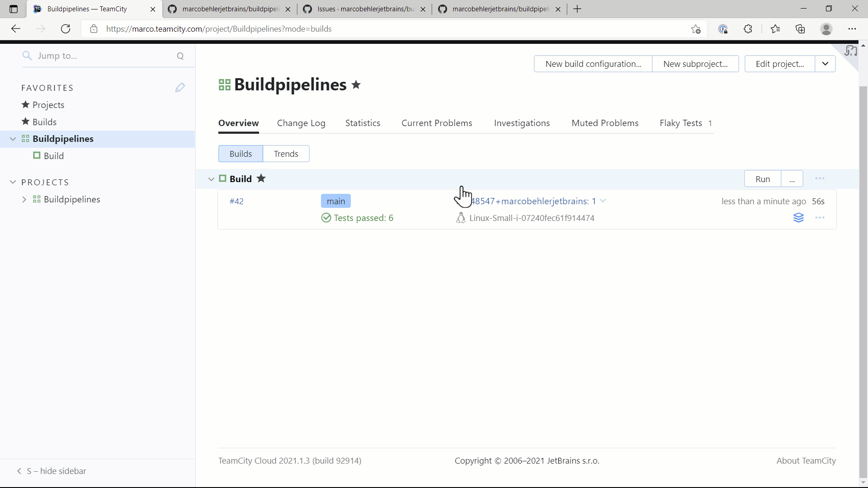This screenshot has height=488, width=868.
Task: Toggle the favorite star next to the Buildpipelines title
Action: pyautogui.click(x=356, y=85)
